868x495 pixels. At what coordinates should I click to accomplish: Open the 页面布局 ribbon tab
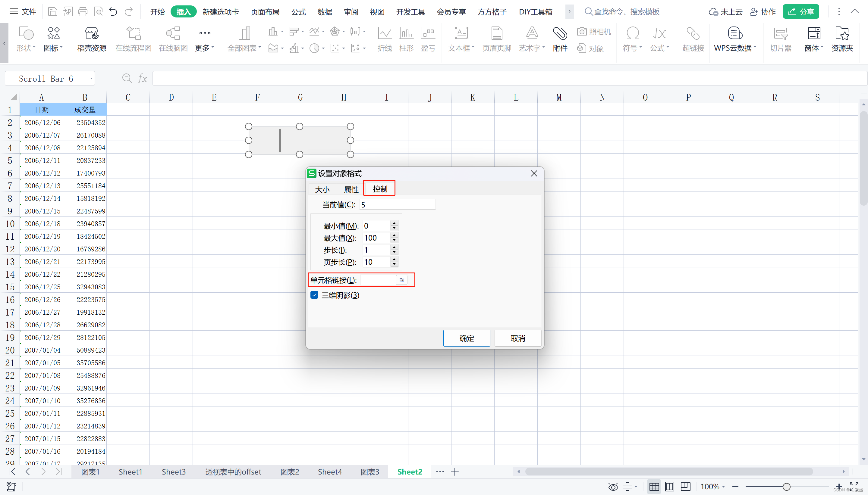(x=265, y=12)
